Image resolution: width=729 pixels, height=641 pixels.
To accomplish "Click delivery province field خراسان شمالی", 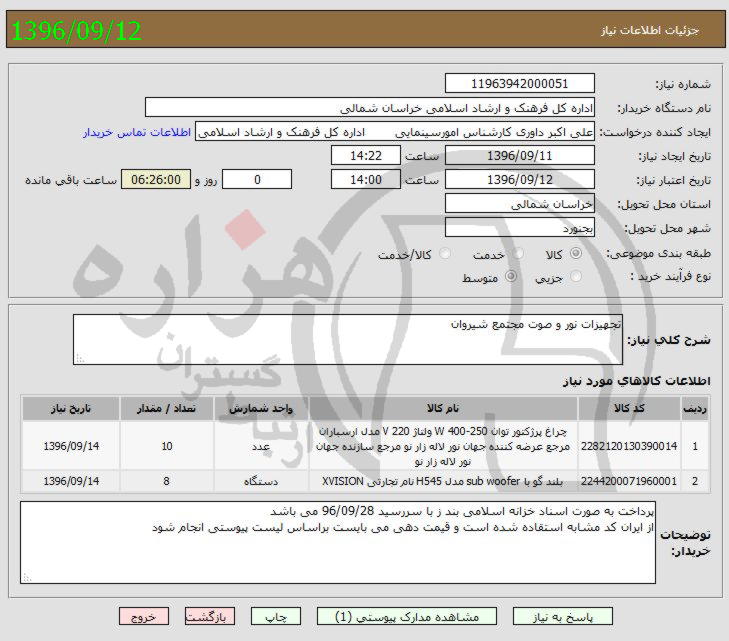I will coord(520,204).
